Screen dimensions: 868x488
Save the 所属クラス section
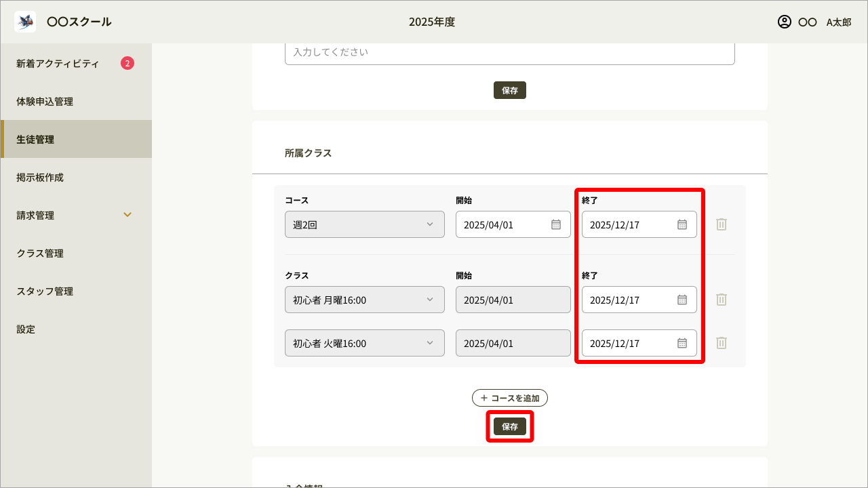pyautogui.click(x=509, y=426)
